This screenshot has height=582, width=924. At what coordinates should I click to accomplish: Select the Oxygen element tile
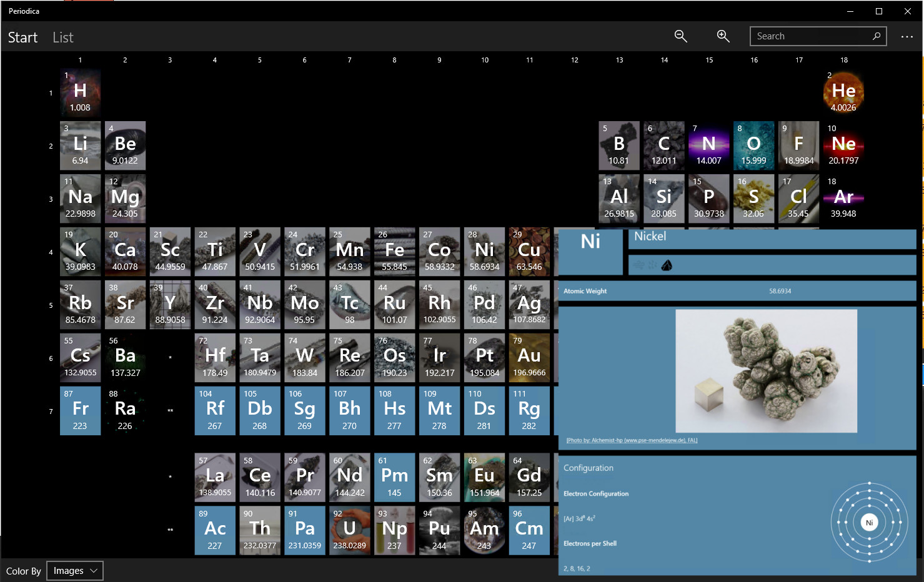click(x=753, y=145)
